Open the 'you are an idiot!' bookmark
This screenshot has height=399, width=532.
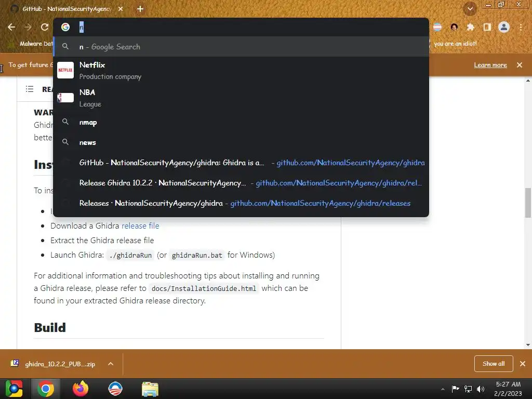[x=455, y=44]
